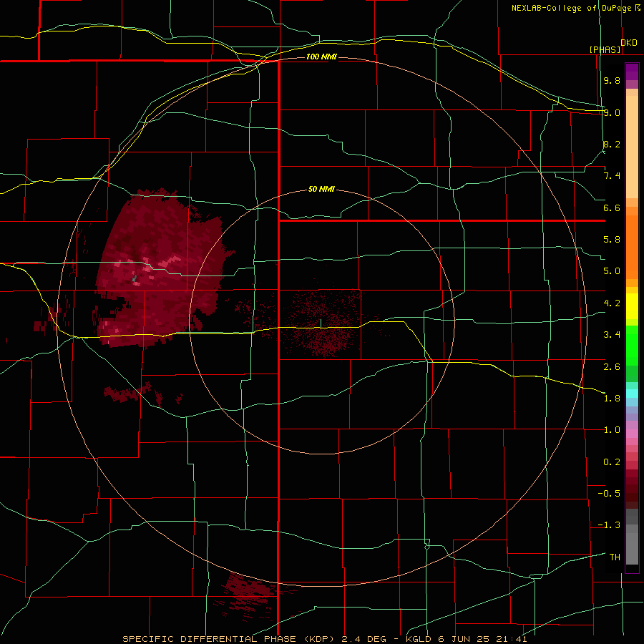Viewport: 644px width, 644px height.
Task: Click the purple top segment of the color bar
Action: [632, 72]
